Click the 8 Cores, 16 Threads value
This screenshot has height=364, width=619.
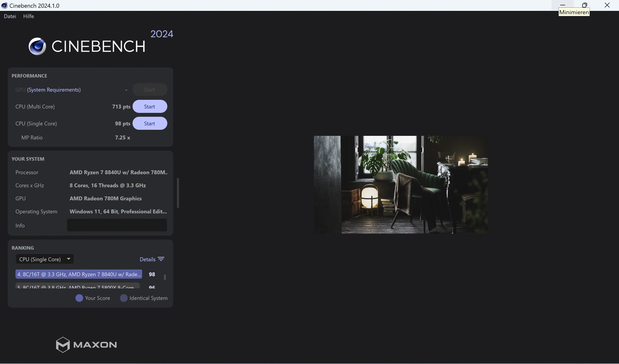(108, 185)
